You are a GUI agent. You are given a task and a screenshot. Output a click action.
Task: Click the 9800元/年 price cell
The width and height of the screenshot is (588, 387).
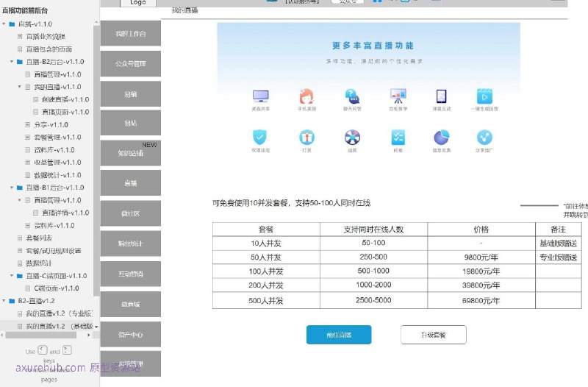[481, 257]
